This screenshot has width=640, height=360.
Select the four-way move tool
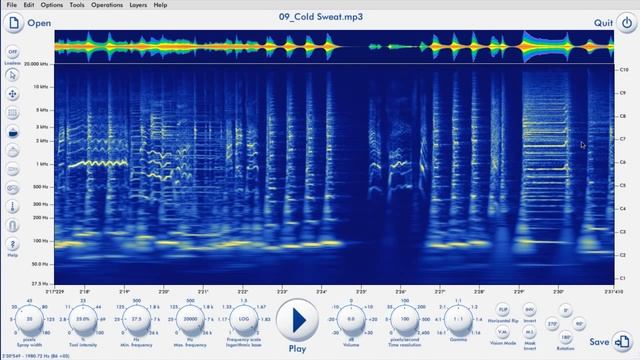[x=13, y=94]
